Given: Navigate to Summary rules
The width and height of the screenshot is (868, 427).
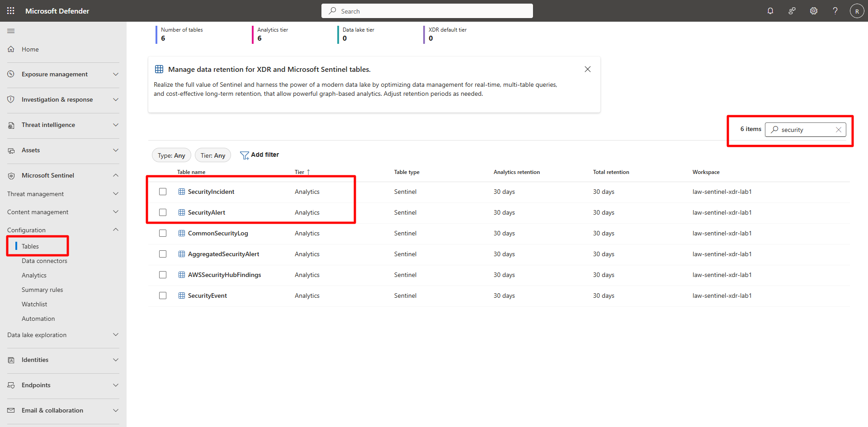Looking at the screenshot, I should [x=42, y=290].
